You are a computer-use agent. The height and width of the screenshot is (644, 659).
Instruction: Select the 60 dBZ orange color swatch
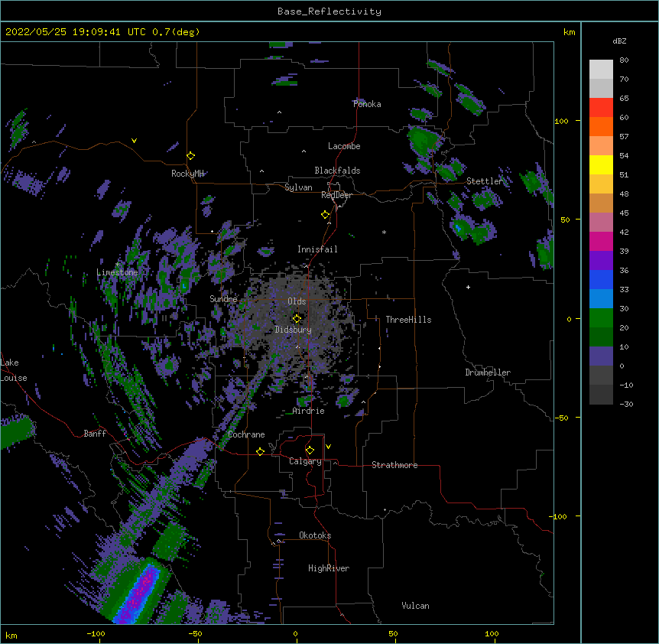coord(601,126)
